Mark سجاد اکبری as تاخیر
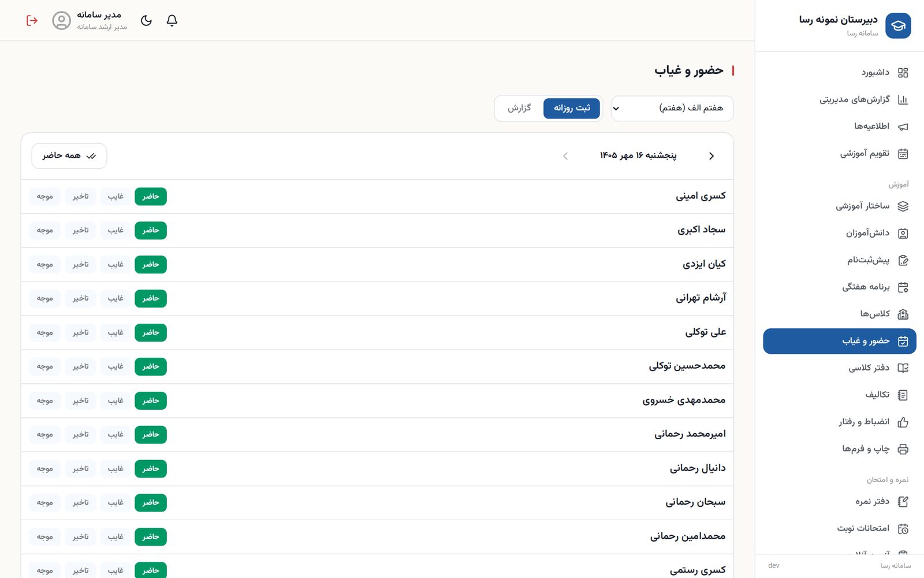The width and height of the screenshot is (924, 578). point(80,231)
